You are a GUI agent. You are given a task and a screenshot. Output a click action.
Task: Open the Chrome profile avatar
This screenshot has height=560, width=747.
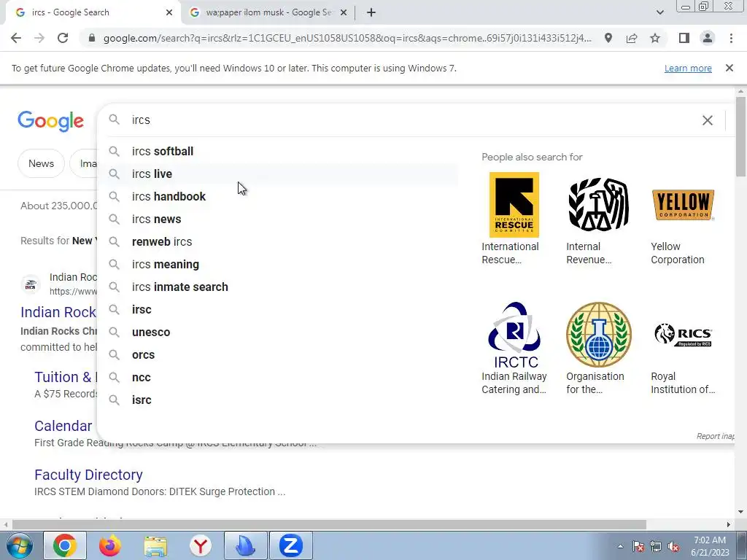(708, 38)
